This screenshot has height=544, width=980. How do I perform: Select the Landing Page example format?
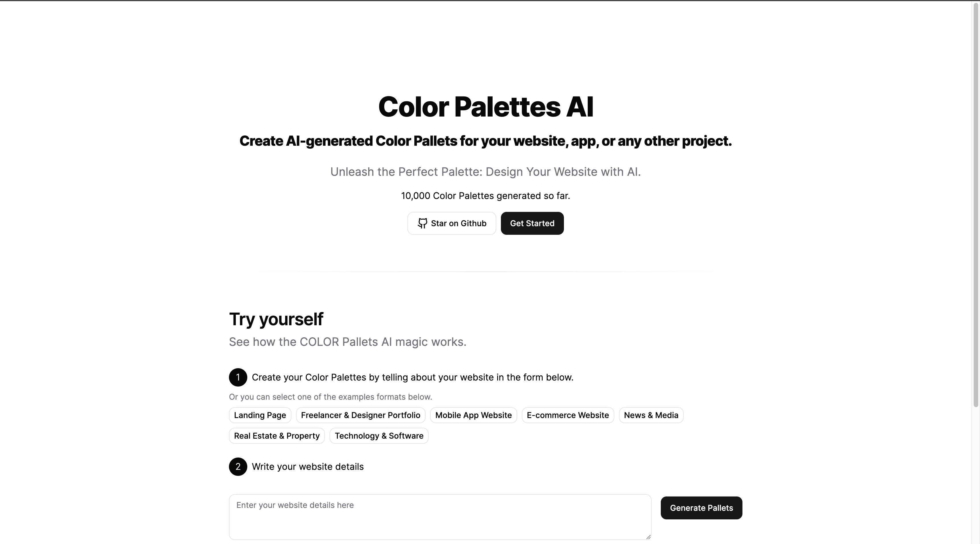click(x=260, y=415)
